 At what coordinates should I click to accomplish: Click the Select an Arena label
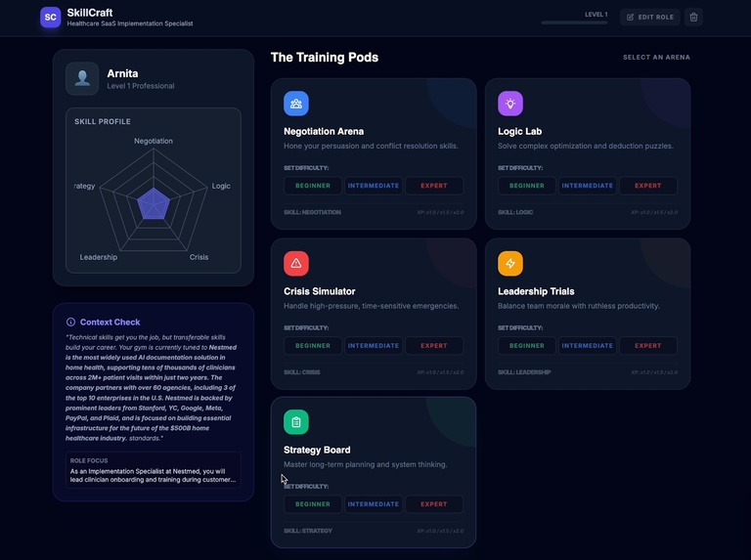[x=656, y=58]
